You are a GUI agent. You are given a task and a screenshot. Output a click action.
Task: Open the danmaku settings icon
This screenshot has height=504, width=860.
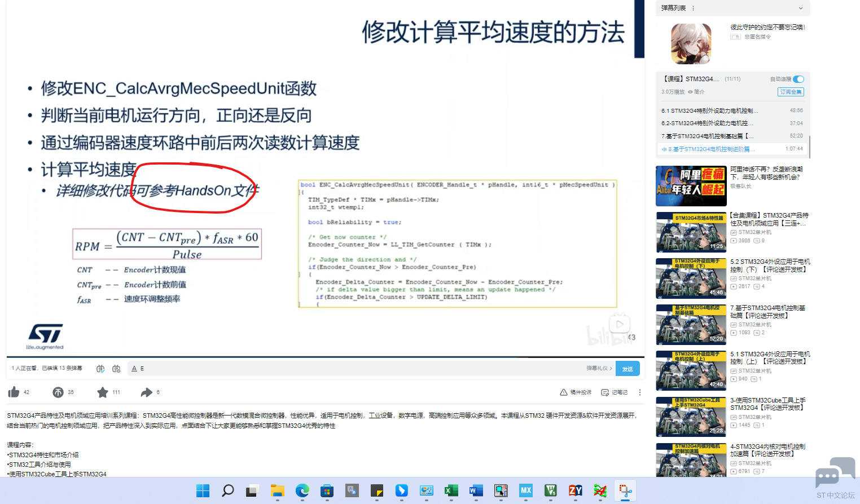pyautogui.click(x=116, y=369)
